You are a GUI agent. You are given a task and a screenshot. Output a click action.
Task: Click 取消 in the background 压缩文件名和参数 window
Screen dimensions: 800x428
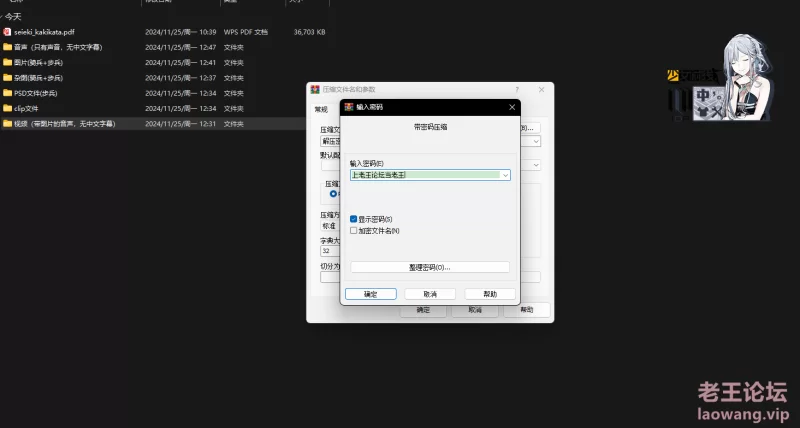(x=475, y=310)
